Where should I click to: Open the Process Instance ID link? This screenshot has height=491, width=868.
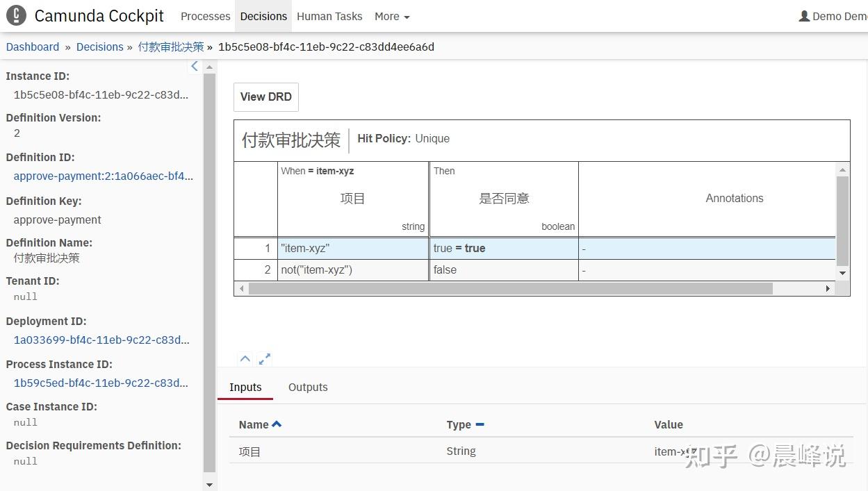(101, 383)
